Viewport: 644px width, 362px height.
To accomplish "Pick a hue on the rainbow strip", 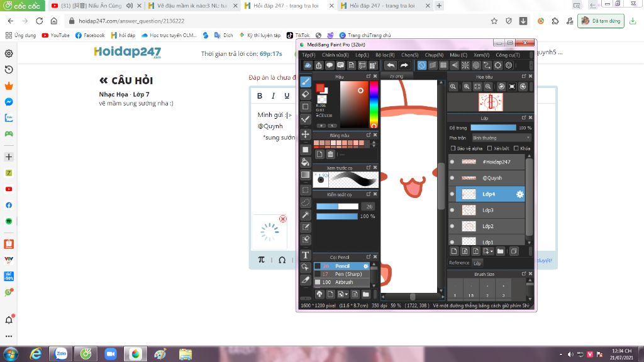I will click(x=374, y=105).
